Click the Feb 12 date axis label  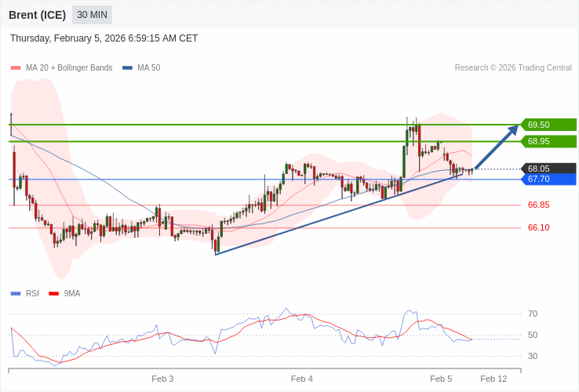click(493, 379)
